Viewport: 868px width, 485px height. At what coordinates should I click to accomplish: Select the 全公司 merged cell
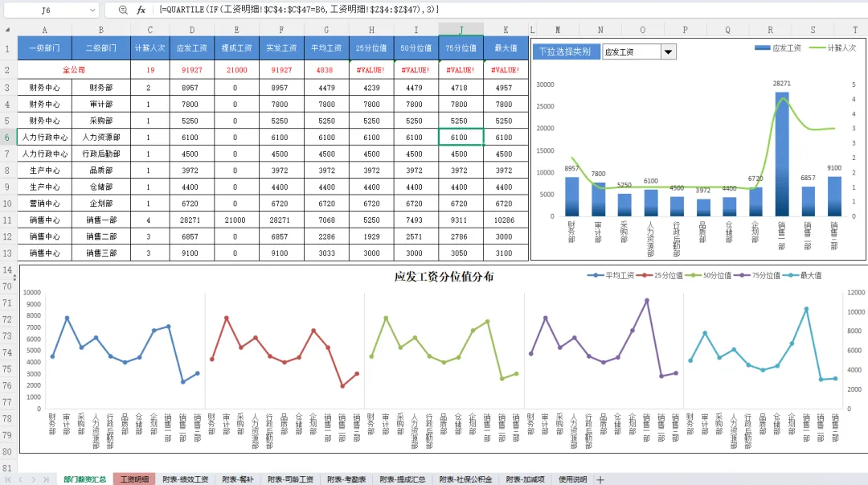pyautogui.click(x=74, y=70)
